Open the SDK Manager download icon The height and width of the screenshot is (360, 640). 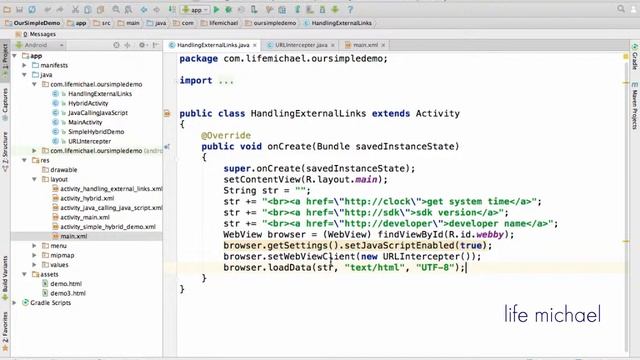(x=335, y=9)
